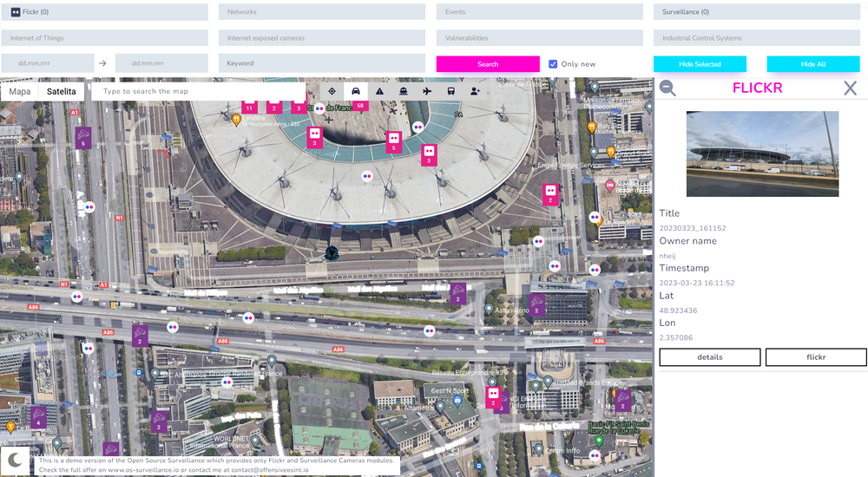Zoom out using magnifier icon in Flickr panel
The height and width of the screenshot is (477, 868).
point(667,88)
